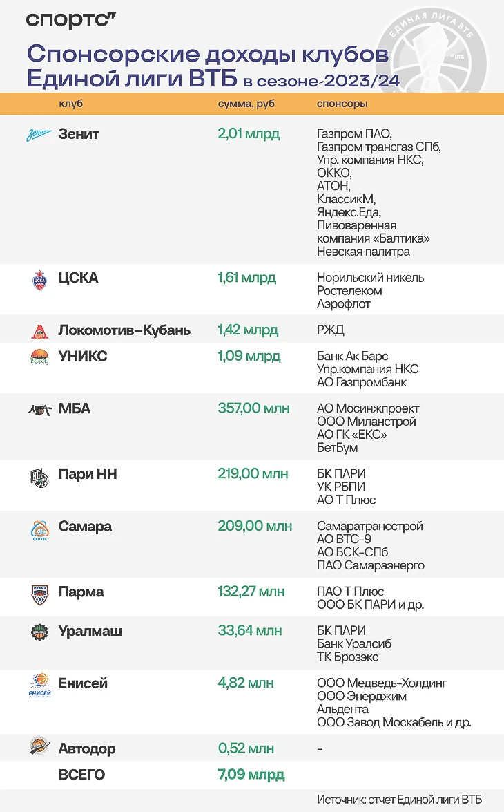504x812 pixels.
Task: Click Zenit's 2,01 млрд amount
Action: coord(249,133)
